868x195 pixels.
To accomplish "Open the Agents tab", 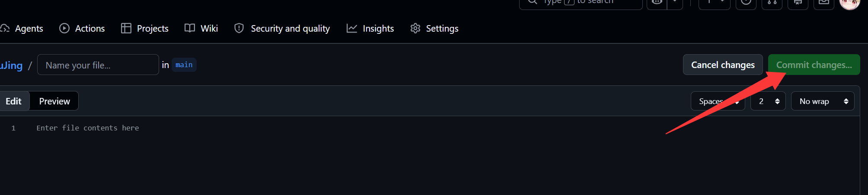I will (x=22, y=29).
